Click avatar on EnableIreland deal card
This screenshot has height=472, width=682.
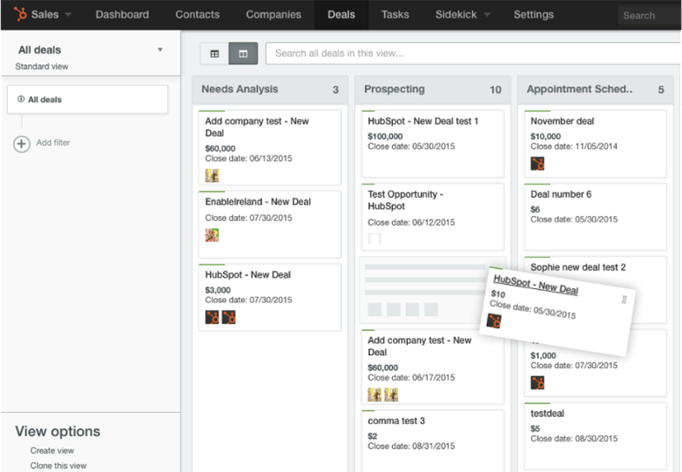pyautogui.click(x=212, y=235)
